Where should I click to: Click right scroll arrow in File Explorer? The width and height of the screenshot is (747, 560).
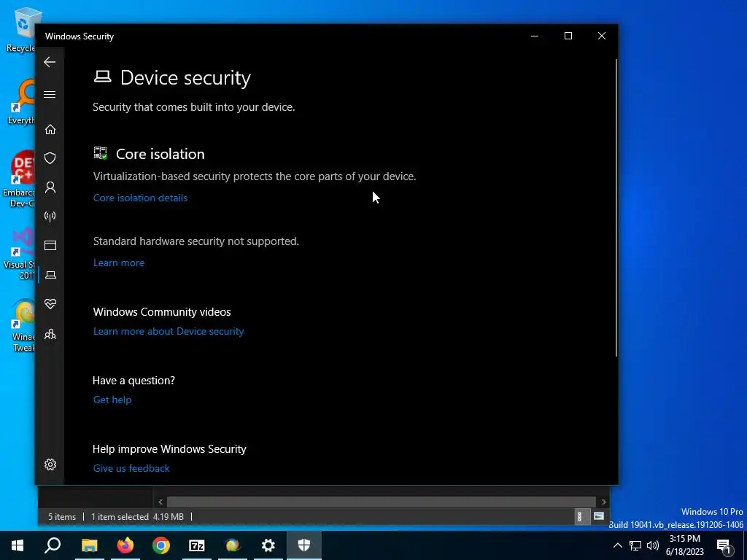[603, 502]
